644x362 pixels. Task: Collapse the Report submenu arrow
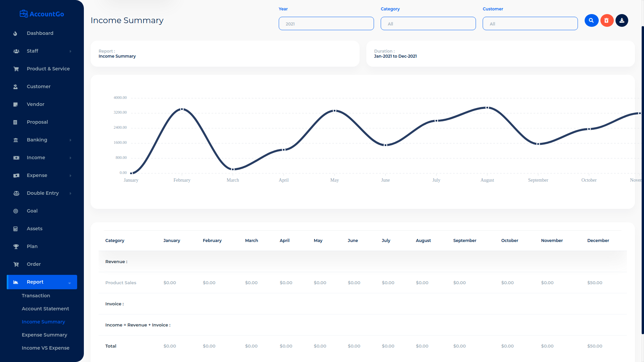(x=69, y=283)
